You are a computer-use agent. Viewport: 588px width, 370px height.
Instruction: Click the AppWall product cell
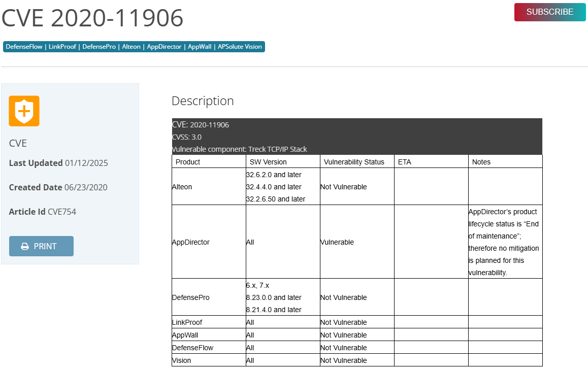tap(209, 335)
